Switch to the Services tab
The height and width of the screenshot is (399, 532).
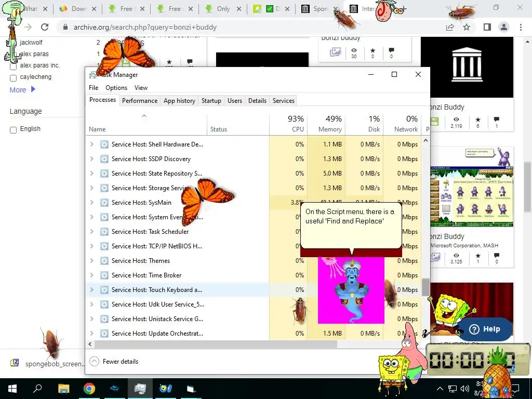click(284, 101)
